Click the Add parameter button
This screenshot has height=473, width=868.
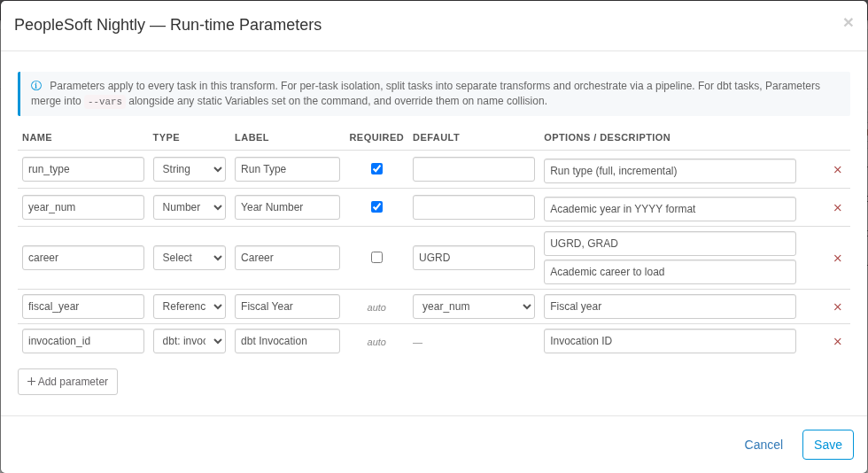[x=67, y=382]
